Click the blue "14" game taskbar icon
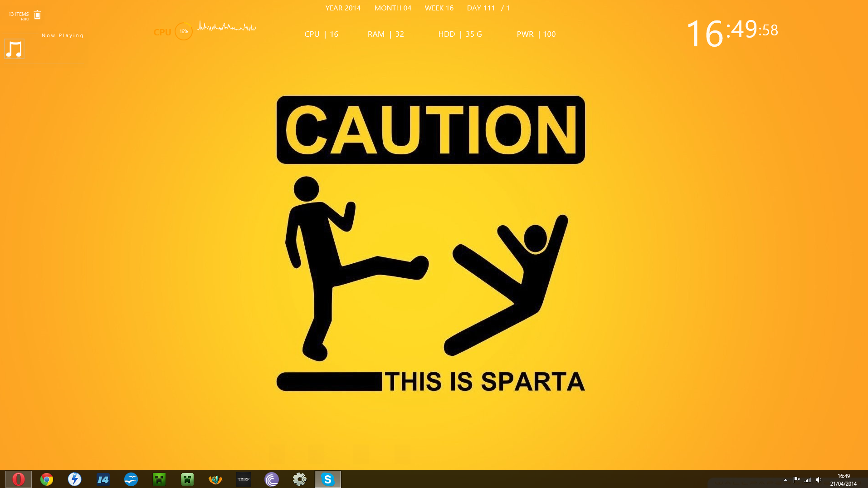Image resolution: width=868 pixels, height=488 pixels. [x=103, y=479]
